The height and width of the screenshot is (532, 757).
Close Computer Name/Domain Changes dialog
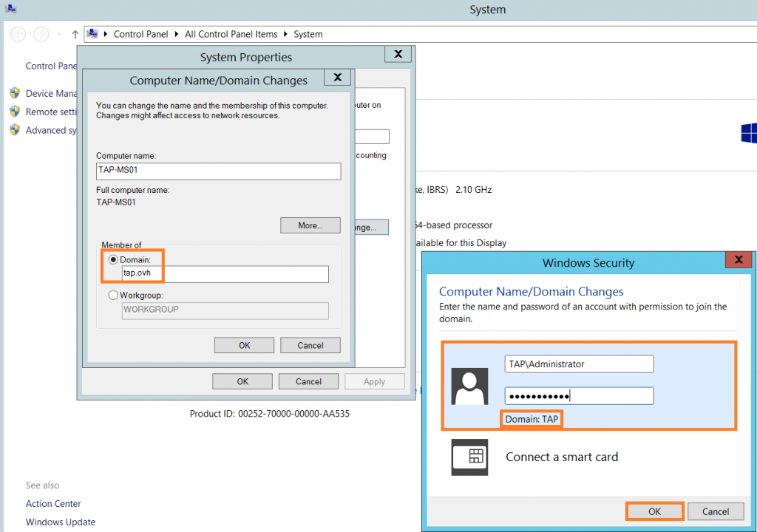pyautogui.click(x=337, y=78)
